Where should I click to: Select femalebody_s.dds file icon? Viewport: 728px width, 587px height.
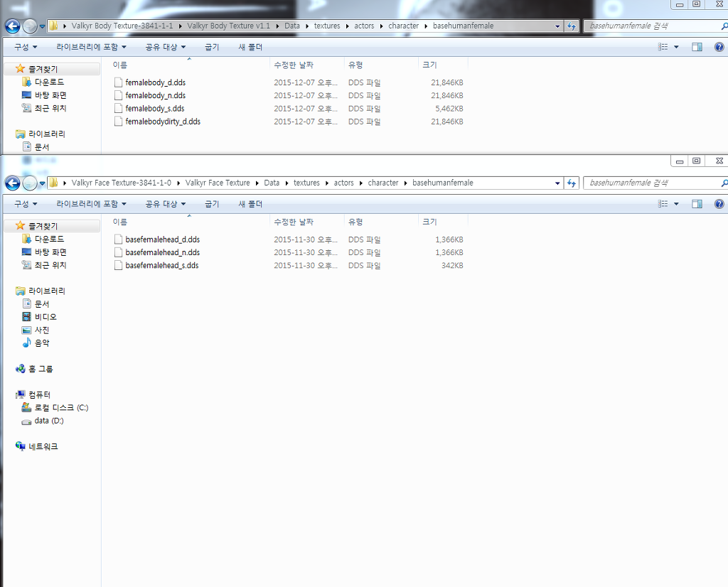(119, 109)
